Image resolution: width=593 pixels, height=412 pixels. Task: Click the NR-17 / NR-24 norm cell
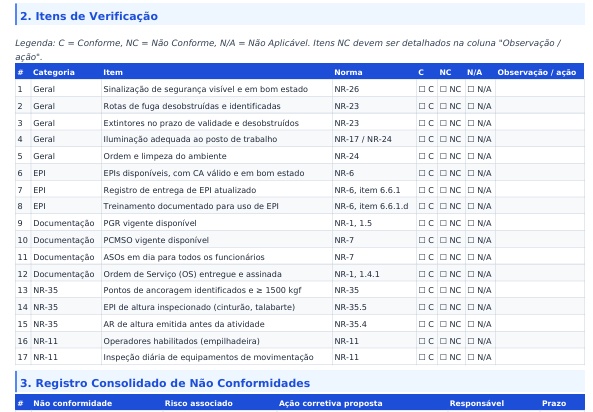(x=374, y=139)
